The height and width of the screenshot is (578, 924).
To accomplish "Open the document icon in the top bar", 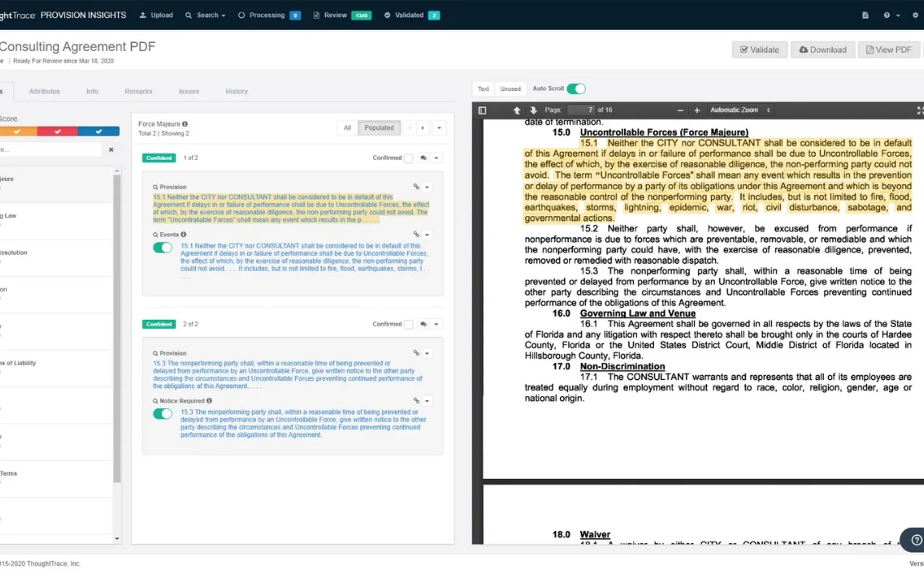I will [x=865, y=15].
